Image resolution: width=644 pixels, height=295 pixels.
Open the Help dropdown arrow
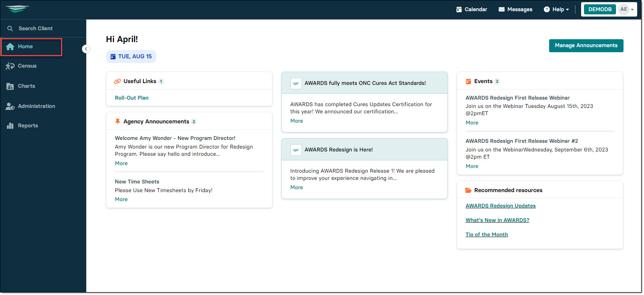pyautogui.click(x=567, y=10)
